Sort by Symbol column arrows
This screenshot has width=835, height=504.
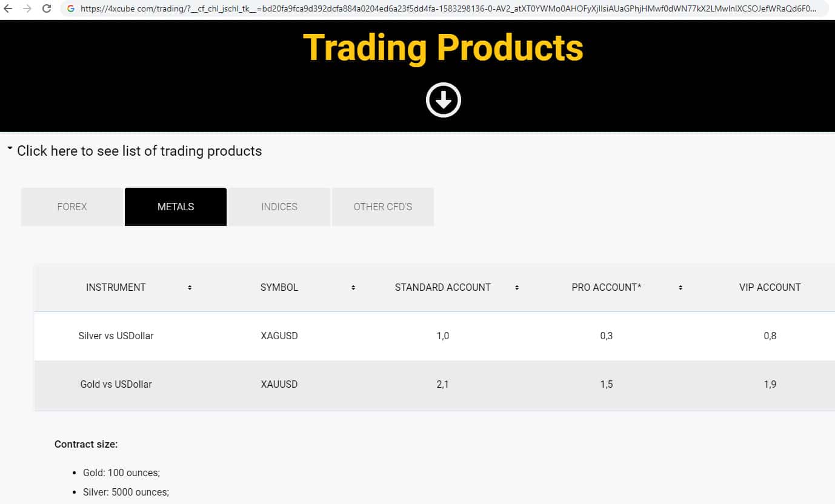(x=353, y=288)
